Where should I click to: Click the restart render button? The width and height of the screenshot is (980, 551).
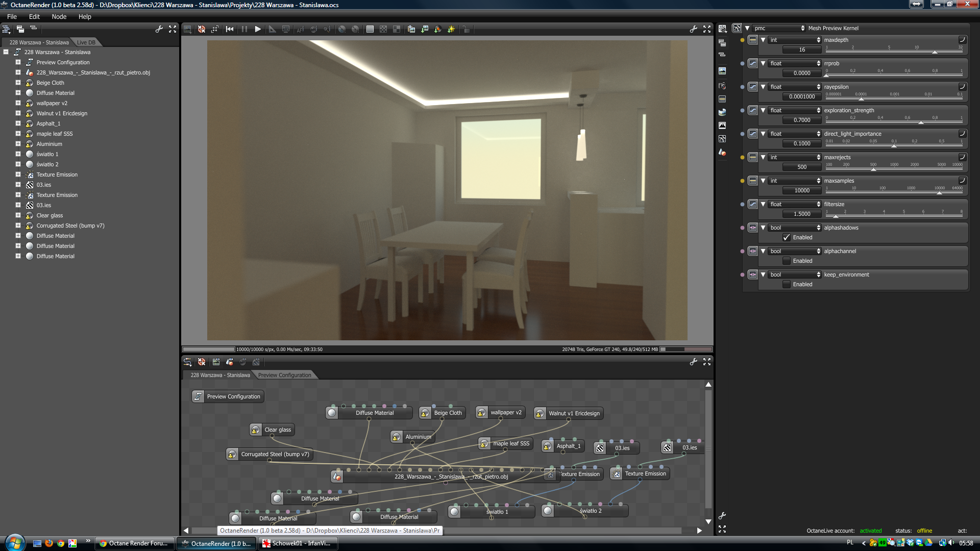230,29
